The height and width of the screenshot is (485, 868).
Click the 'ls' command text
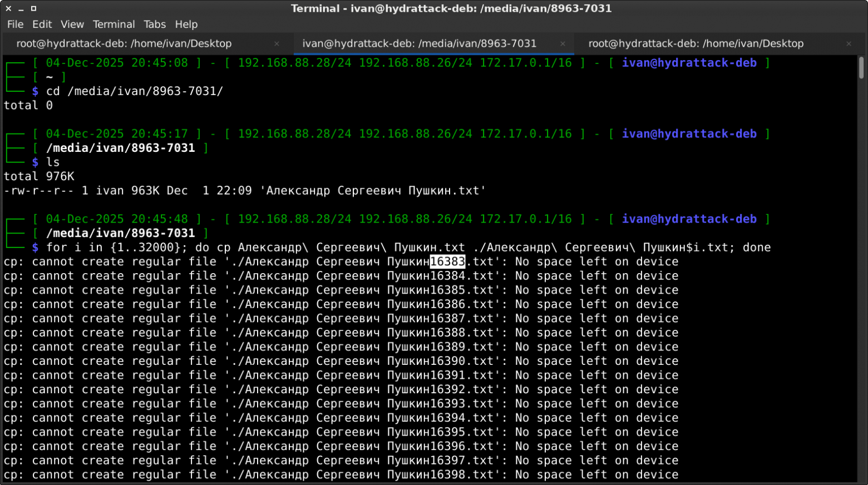53,162
